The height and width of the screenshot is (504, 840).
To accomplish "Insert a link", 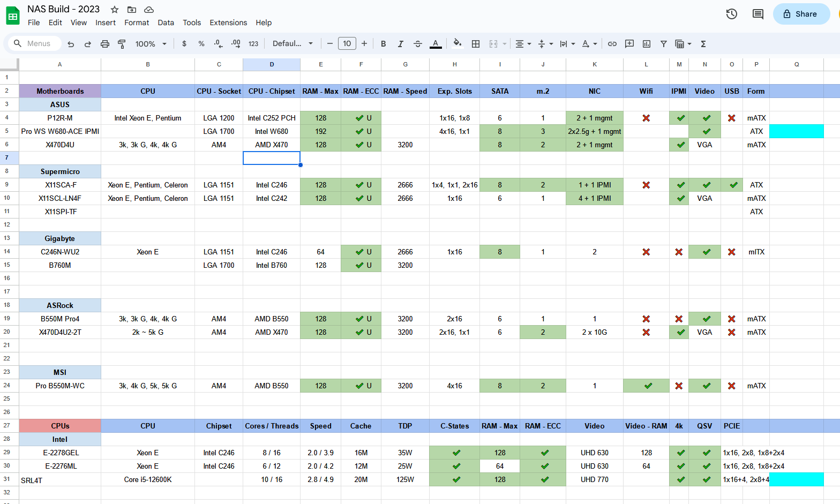I will (x=612, y=44).
